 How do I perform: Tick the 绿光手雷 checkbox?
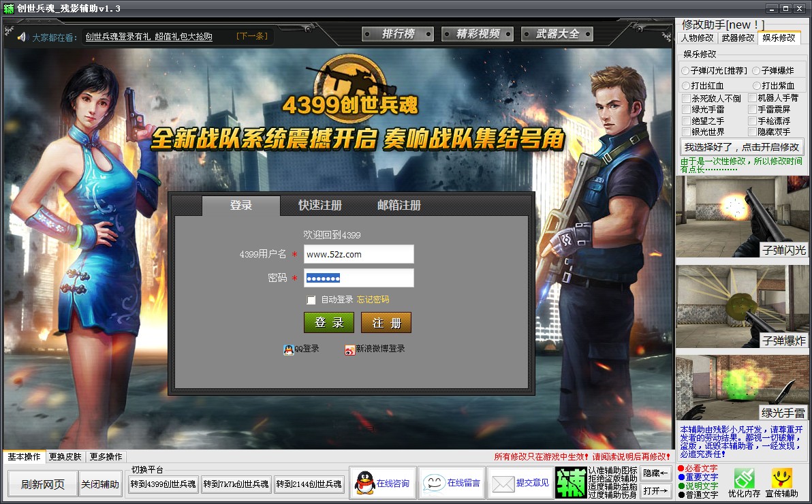(x=686, y=109)
